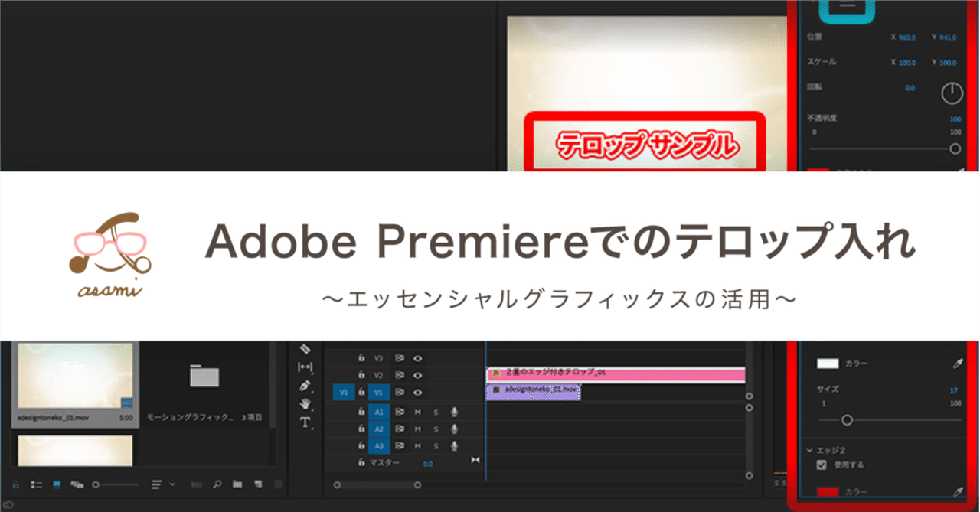Click the sync lock icon on track V3

(x=400, y=358)
